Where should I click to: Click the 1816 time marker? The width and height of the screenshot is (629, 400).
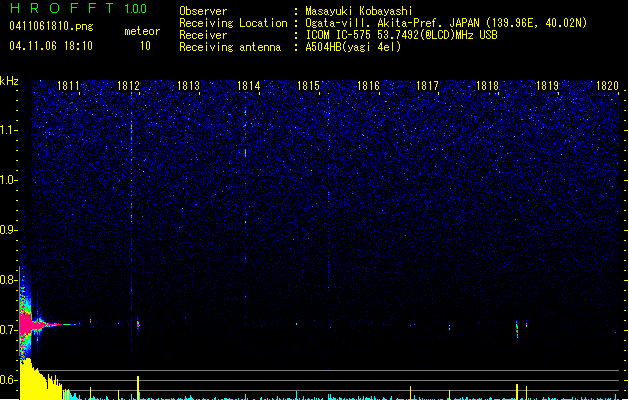[x=368, y=86]
